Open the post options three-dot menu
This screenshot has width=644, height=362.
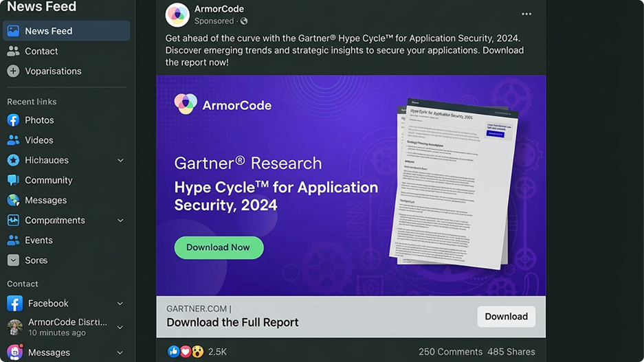click(526, 14)
